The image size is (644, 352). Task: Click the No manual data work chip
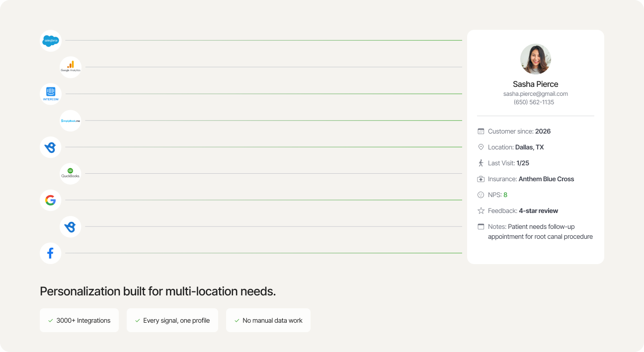[x=268, y=320]
